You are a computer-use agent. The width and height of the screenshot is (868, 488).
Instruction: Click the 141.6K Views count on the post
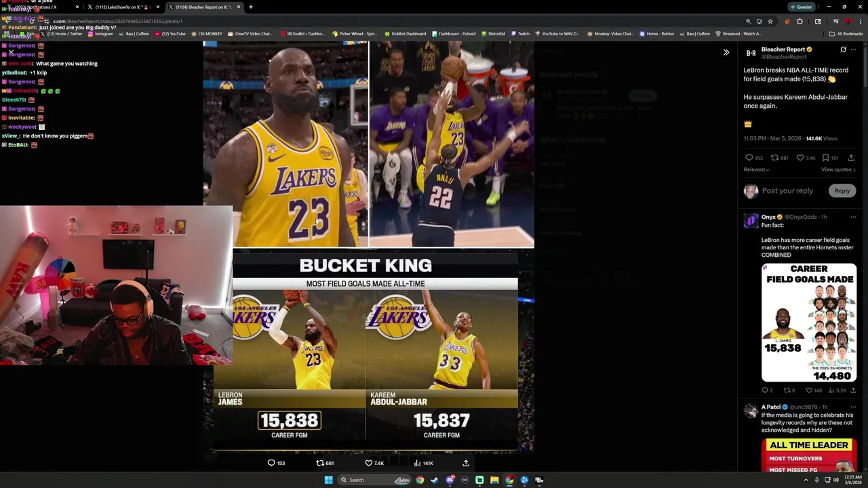pyautogui.click(x=821, y=138)
